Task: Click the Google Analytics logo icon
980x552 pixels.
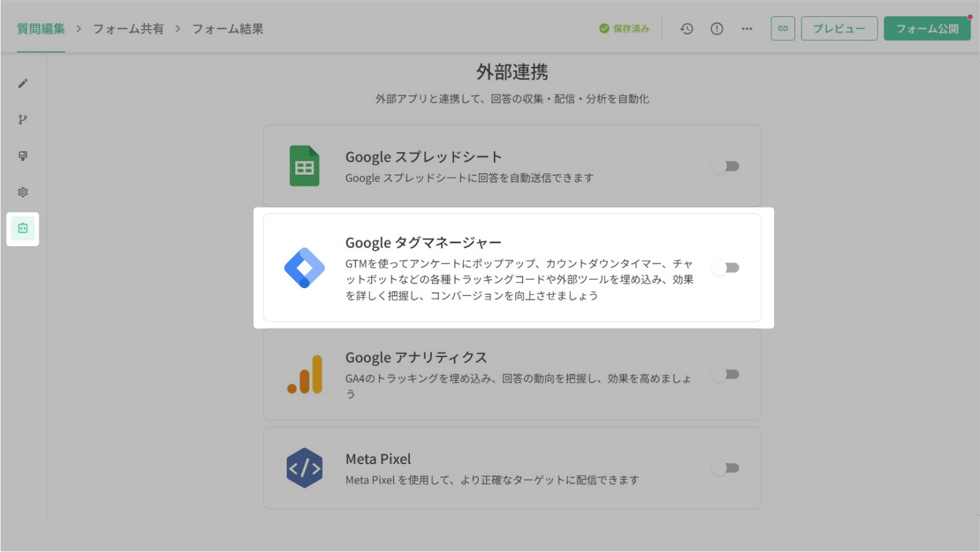Action: coord(305,374)
